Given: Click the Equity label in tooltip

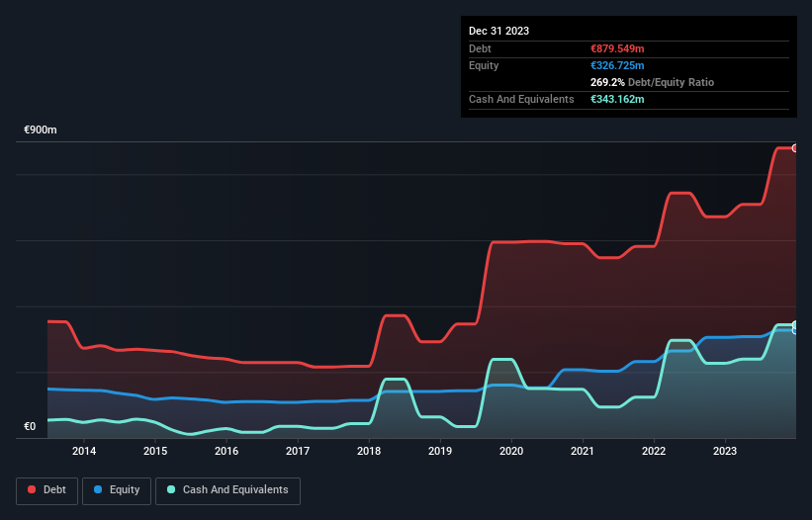Looking at the screenshot, I should point(484,65).
